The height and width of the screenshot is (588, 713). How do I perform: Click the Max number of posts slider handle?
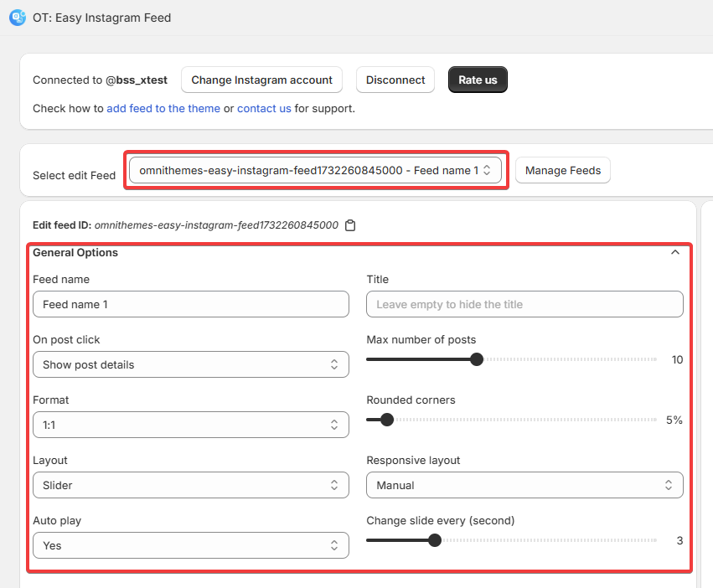click(x=477, y=359)
